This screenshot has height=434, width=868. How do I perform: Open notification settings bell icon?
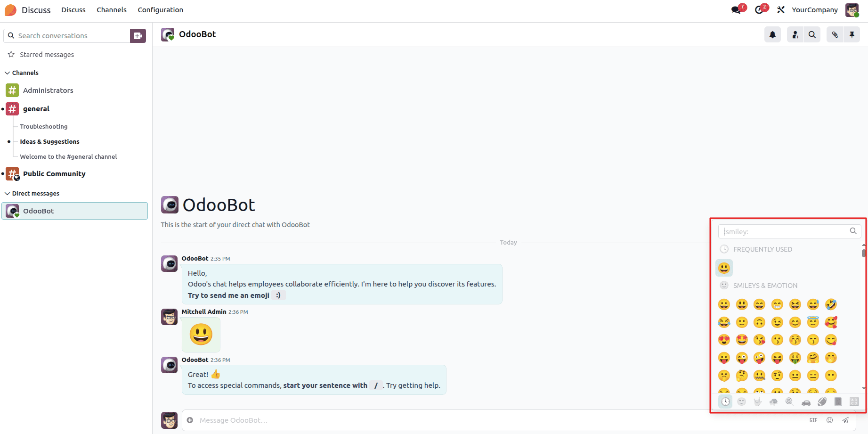pyautogui.click(x=772, y=34)
